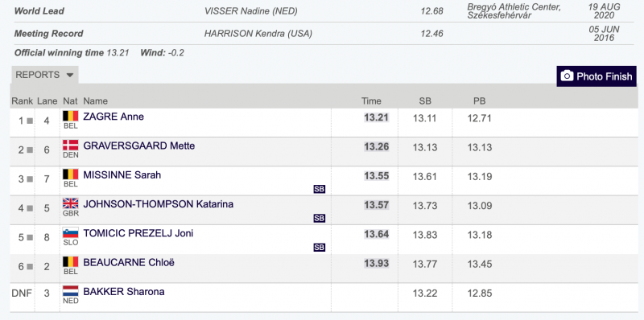Image resolution: width=644 pixels, height=320 pixels.
Task: Open the Photo Finish camera button
Action: [x=597, y=76]
